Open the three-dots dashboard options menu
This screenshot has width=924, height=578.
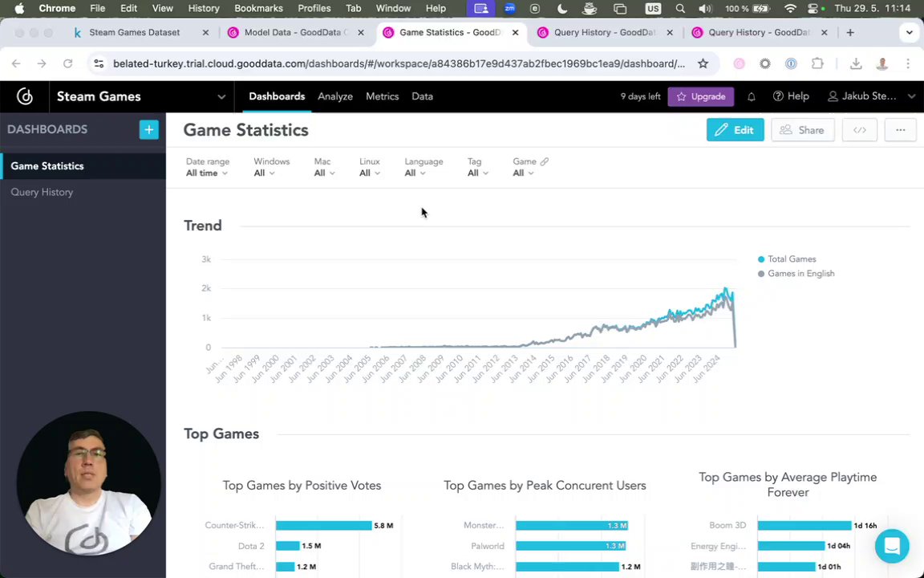[x=900, y=130]
